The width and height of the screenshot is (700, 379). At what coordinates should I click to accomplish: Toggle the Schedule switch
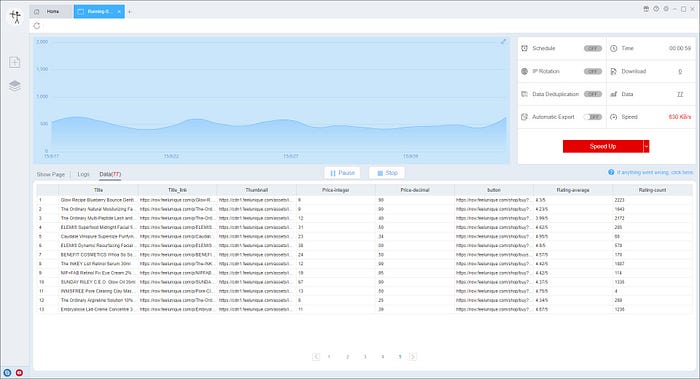[x=593, y=48]
